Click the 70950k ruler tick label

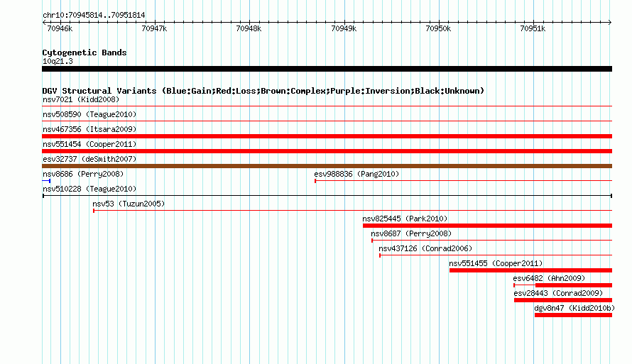pyautogui.click(x=438, y=28)
